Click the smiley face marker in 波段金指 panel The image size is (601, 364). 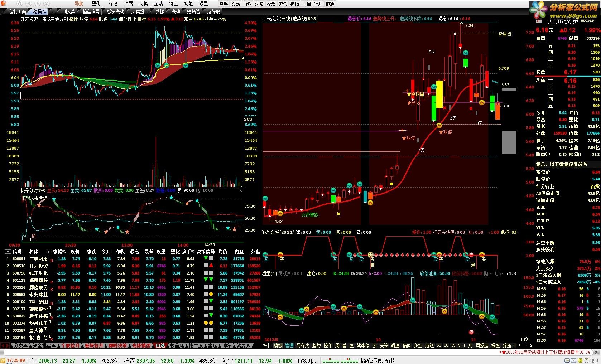tap(371, 254)
